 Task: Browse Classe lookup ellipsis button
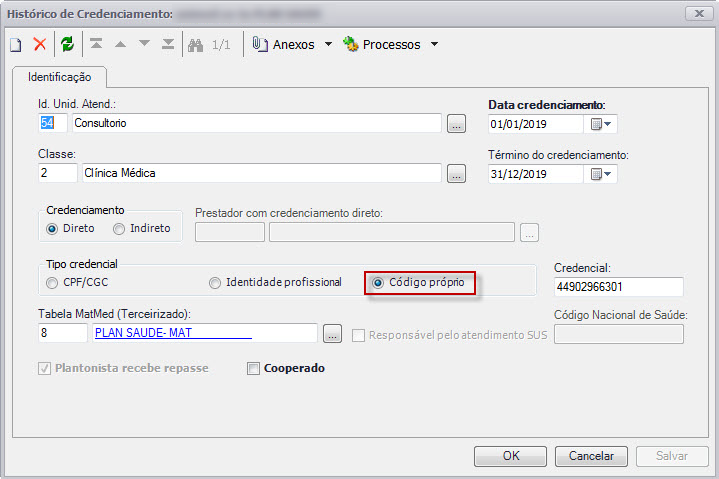coord(456,173)
